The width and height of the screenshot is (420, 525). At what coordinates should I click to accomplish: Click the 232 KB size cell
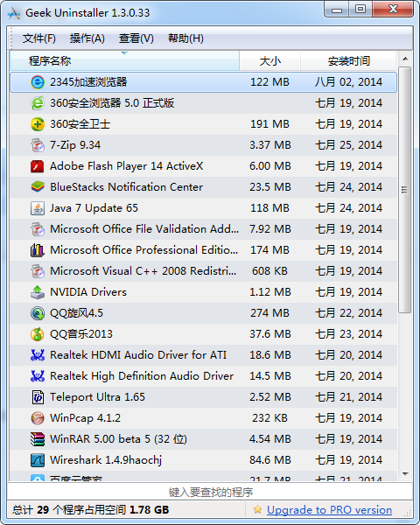point(269,418)
